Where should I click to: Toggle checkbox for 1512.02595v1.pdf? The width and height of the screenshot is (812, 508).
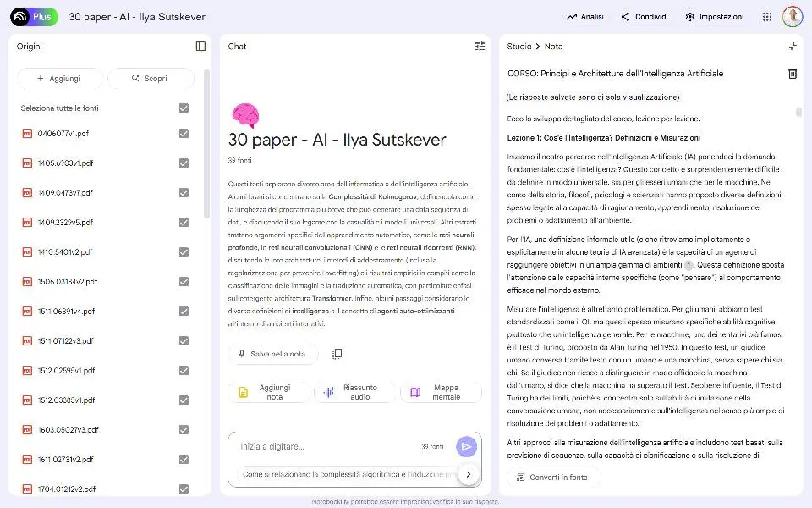click(184, 370)
